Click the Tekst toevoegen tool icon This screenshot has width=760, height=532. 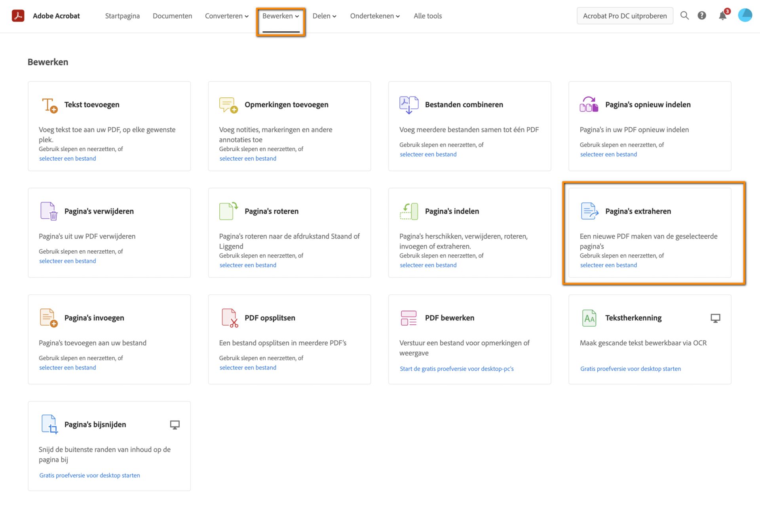(x=49, y=105)
